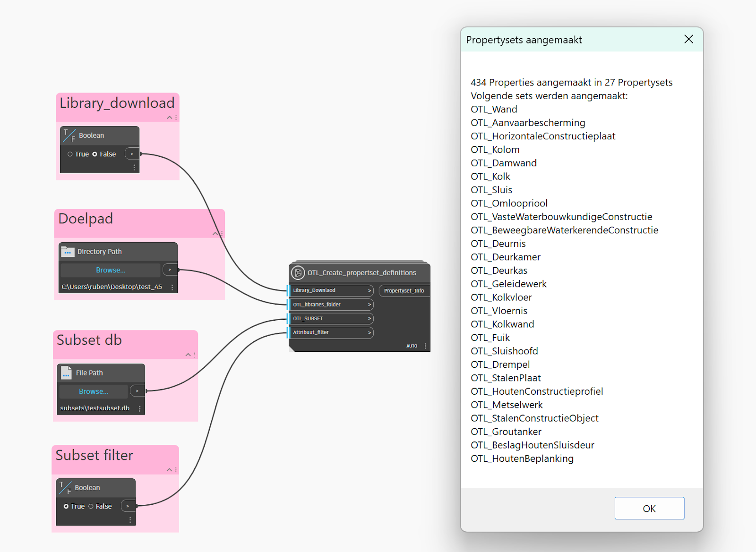
Task: Click the T/F icon on Subset filter Boolean node
Action: 64,487
